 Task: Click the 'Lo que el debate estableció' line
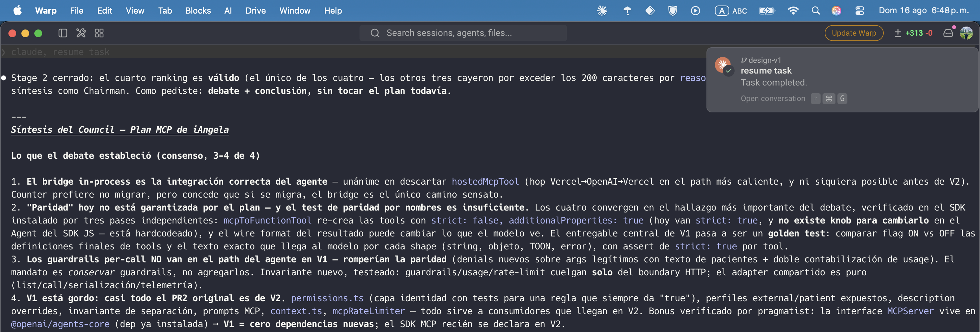(135, 155)
